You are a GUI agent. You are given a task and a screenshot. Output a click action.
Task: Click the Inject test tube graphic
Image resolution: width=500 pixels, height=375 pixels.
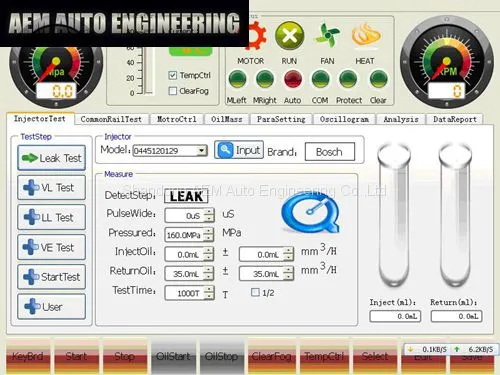[394, 215]
